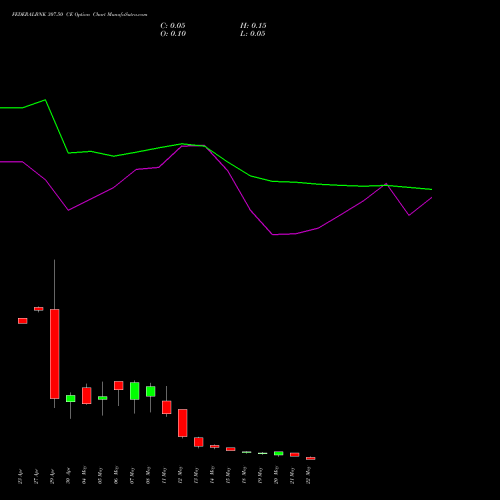The width and height of the screenshot is (500, 500).
Task: Click the green candle above 07 May
Action: coord(135,391)
